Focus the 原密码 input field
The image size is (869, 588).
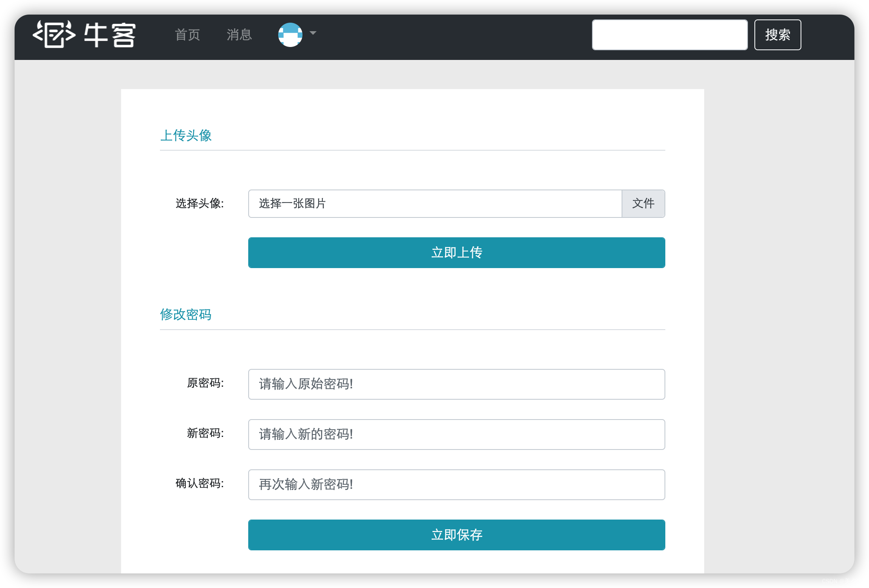point(457,384)
